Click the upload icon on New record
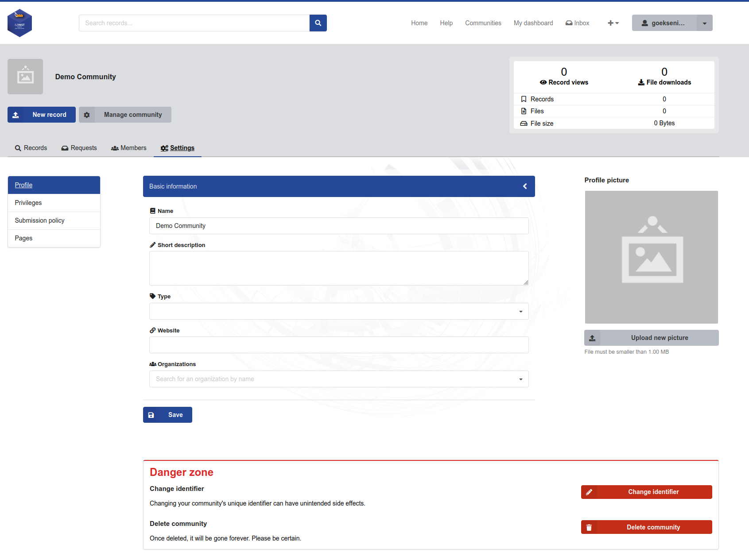The height and width of the screenshot is (560, 749). [16, 115]
